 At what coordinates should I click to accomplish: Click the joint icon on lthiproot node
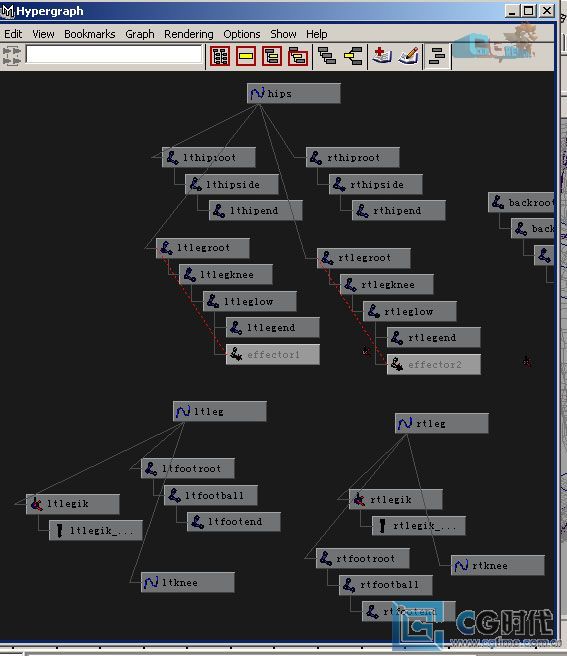[172, 158]
